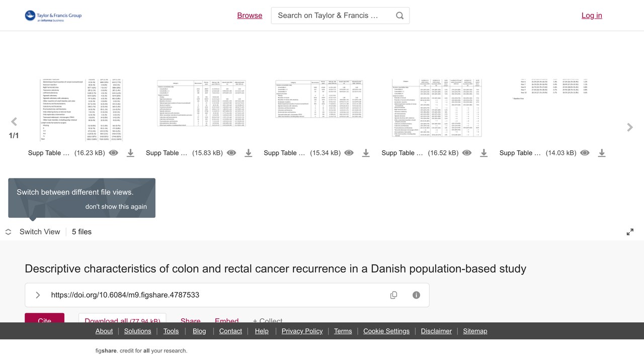Open the fourth table thumbnail
Screen dimensions: 644x362
click(437, 108)
